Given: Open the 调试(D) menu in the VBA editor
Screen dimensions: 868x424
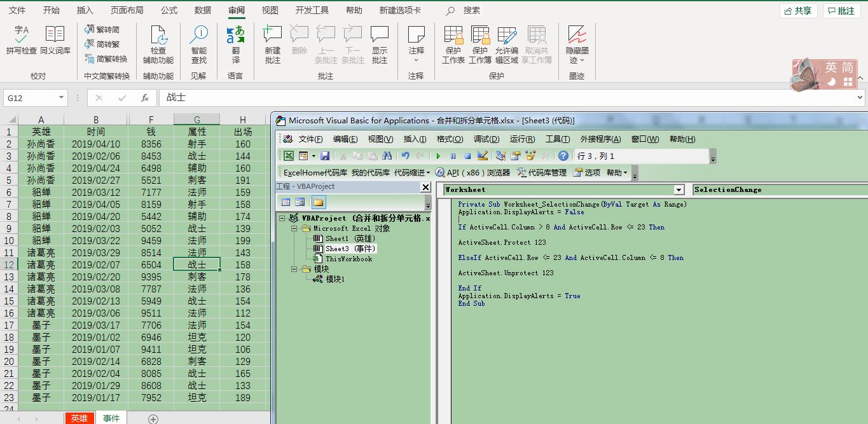Looking at the screenshot, I should click(x=486, y=139).
